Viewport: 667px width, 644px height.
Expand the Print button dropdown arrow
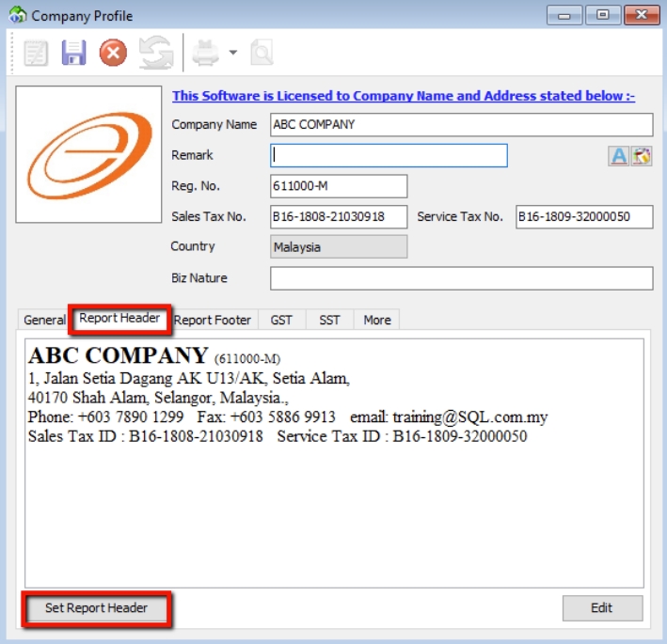(x=232, y=53)
